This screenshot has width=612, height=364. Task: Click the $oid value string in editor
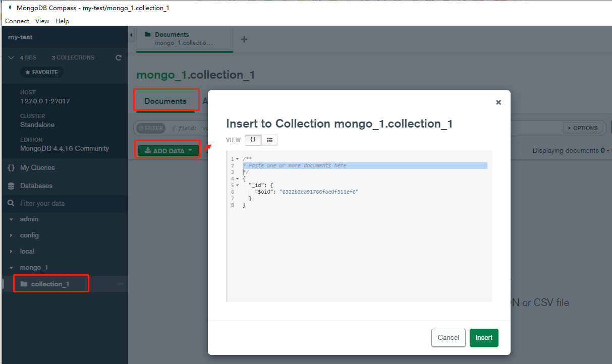tap(319, 192)
